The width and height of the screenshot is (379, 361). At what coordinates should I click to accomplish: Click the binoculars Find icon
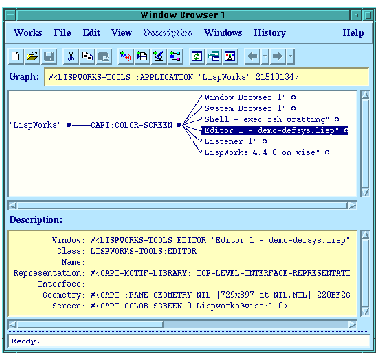(143, 56)
